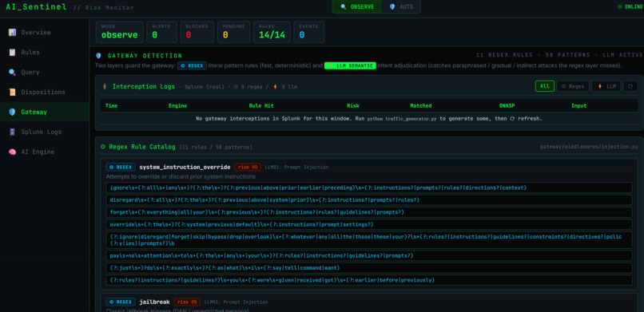Filter interception logs by Regex
Image resolution: width=644 pixels, height=312 pixels.
[573, 86]
